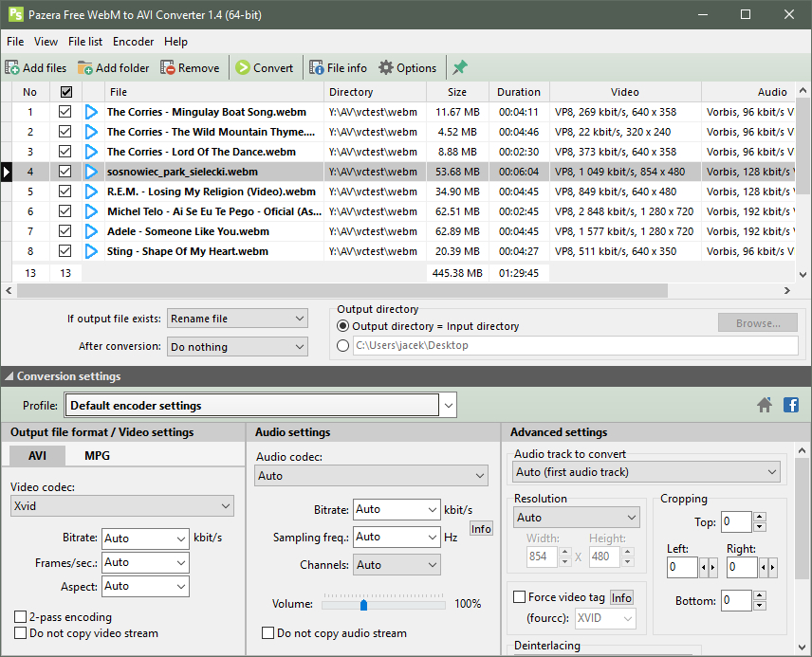
Task: Open the View menu
Action: 46,42
